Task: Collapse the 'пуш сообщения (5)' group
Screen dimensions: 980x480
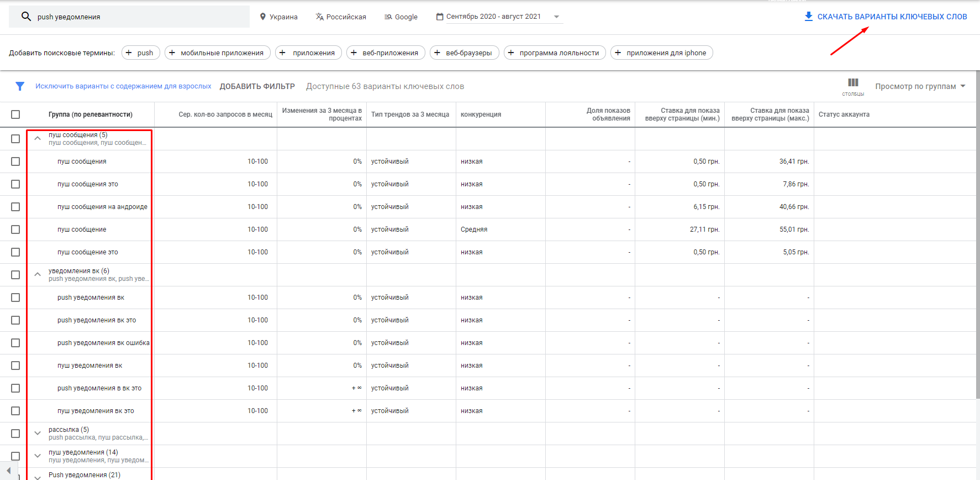Action: point(38,138)
